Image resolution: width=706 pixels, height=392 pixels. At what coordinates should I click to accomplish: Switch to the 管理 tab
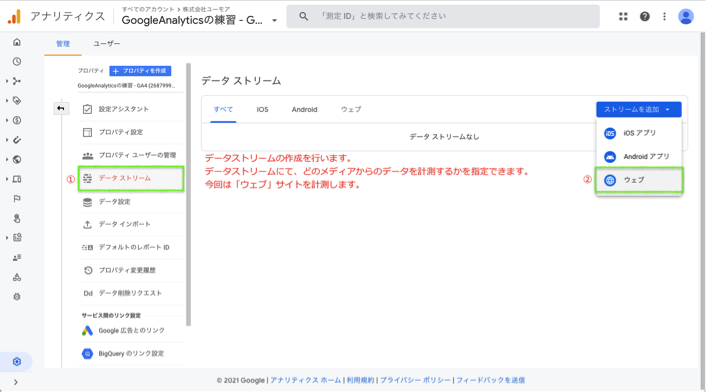63,44
